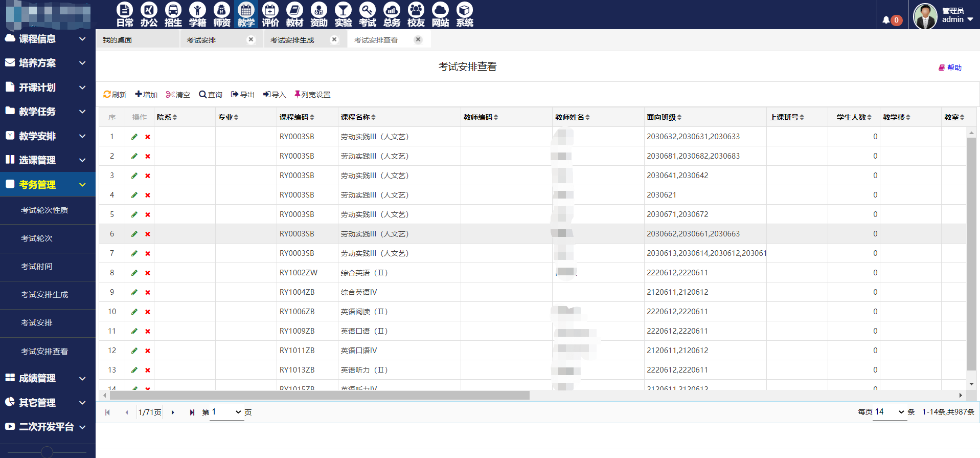Screen dimensions: 980x458
Task: Open the 日常 module icon
Action: pyautogui.click(x=125, y=14)
